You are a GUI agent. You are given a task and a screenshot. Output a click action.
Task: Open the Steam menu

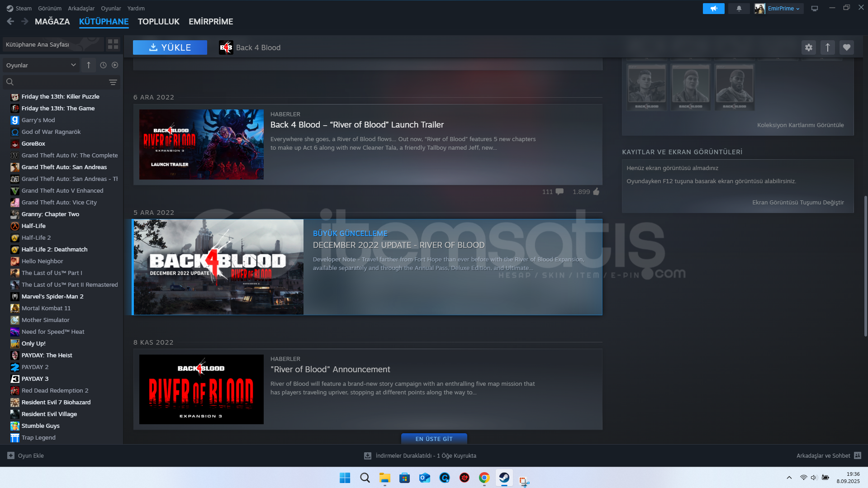coord(19,8)
